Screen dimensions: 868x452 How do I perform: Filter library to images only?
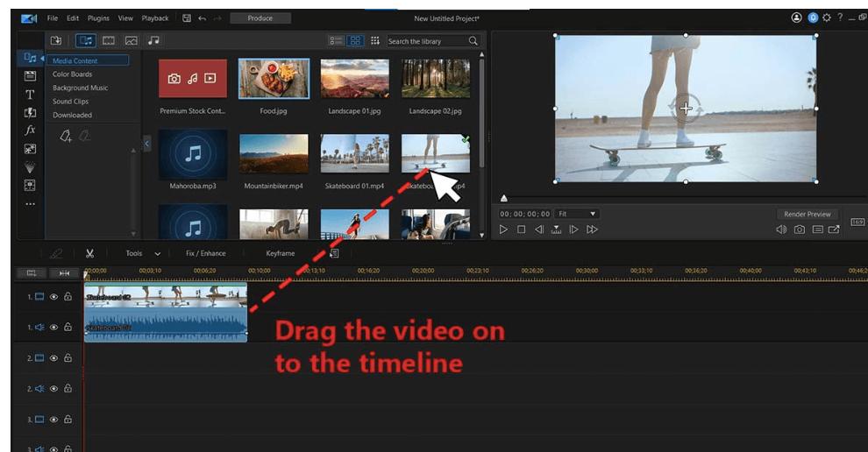pos(132,40)
